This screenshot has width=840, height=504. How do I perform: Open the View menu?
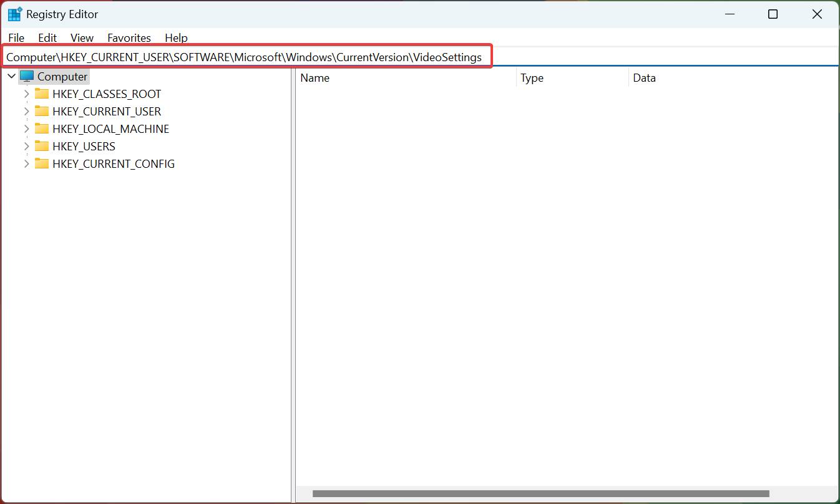point(82,38)
